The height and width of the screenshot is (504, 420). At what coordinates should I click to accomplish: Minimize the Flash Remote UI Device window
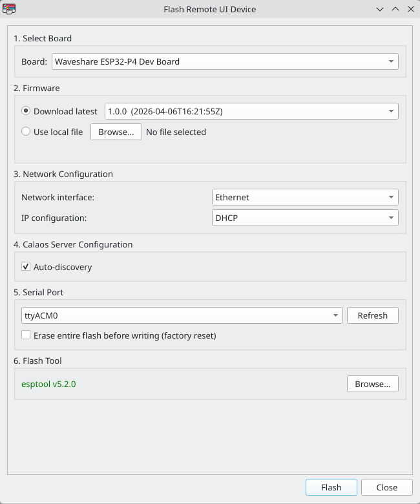[380, 9]
